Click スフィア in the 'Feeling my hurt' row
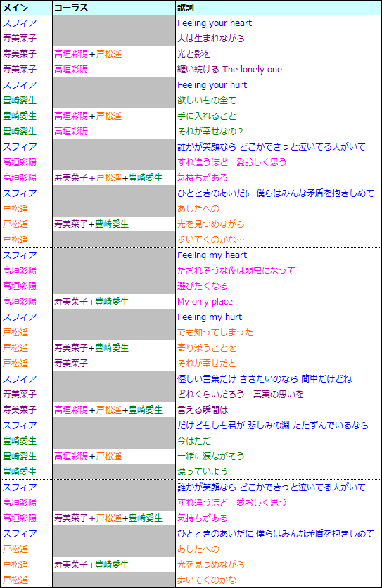 pos(20,317)
